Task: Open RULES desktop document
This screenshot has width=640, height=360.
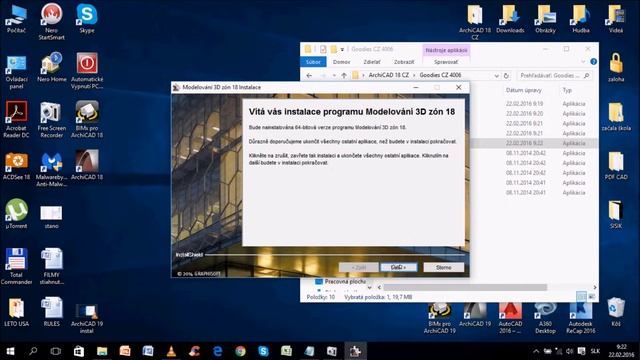Action: 51,313
